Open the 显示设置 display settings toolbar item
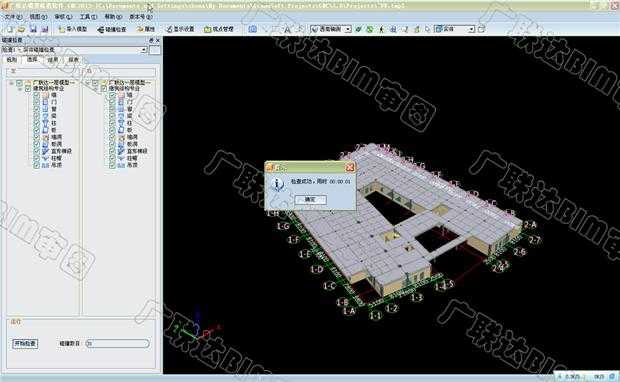 tap(180, 29)
